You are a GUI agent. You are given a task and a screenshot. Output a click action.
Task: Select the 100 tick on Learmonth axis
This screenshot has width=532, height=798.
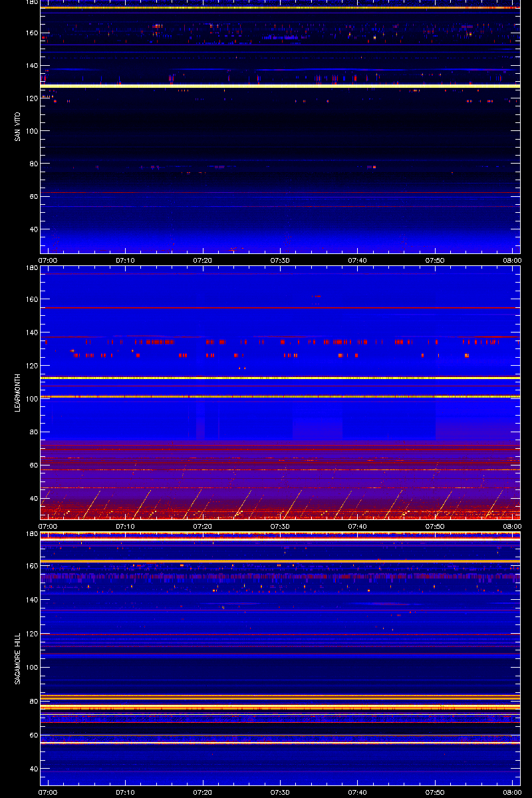(32, 399)
